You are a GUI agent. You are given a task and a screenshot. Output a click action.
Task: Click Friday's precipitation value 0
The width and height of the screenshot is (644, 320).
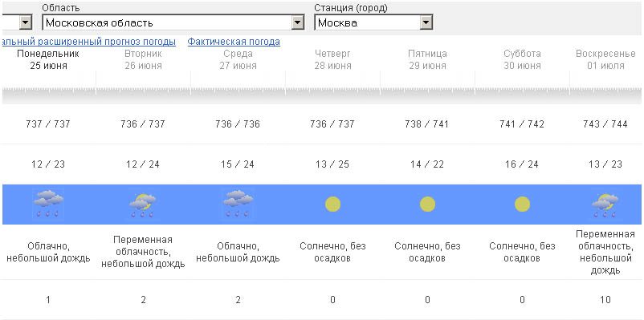point(427,300)
